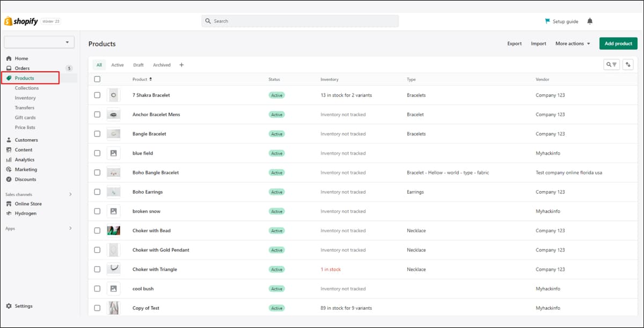
Task: Select the Bangle Bracelet checkbox
Action: coord(97,133)
